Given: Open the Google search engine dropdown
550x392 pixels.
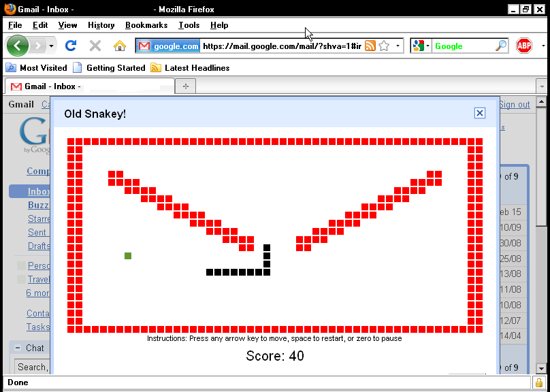Looking at the screenshot, I should pyautogui.click(x=420, y=46).
